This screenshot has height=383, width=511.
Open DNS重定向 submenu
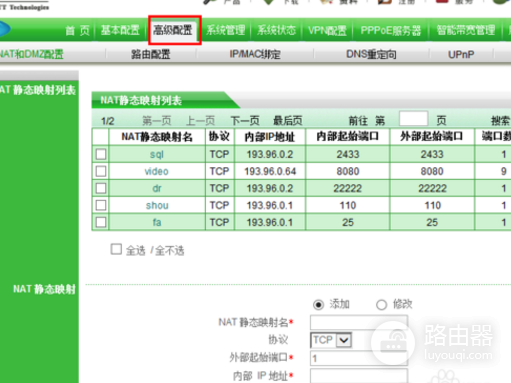coord(371,54)
